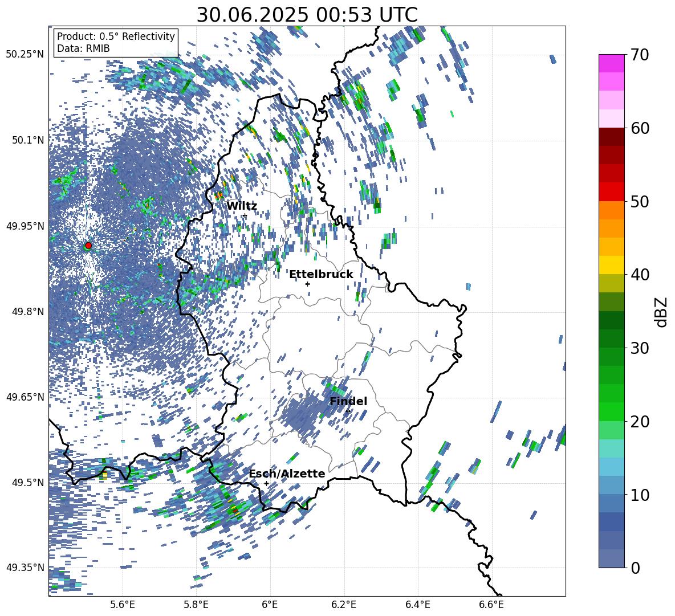Click the 70 dBZ colorbar tick label
This screenshot has height=616, width=675.
[640, 55]
